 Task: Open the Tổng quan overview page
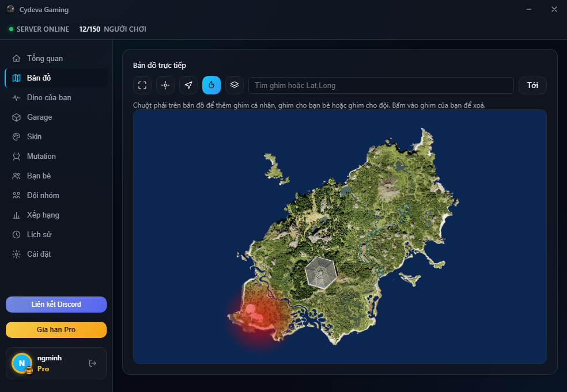56,59
